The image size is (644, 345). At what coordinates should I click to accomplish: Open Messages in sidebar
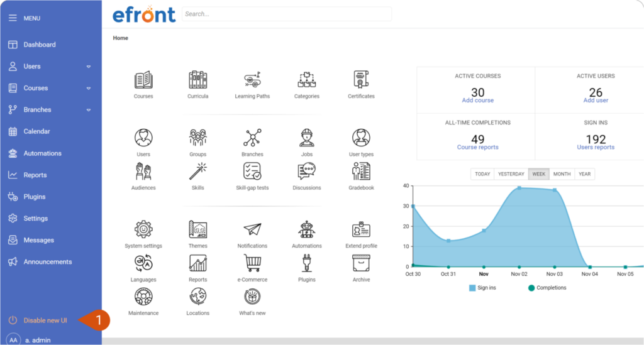tap(38, 241)
